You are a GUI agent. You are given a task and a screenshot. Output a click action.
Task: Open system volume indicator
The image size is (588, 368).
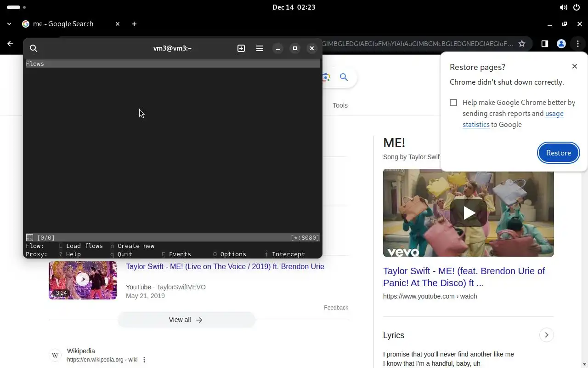pyautogui.click(x=563, y=7)
